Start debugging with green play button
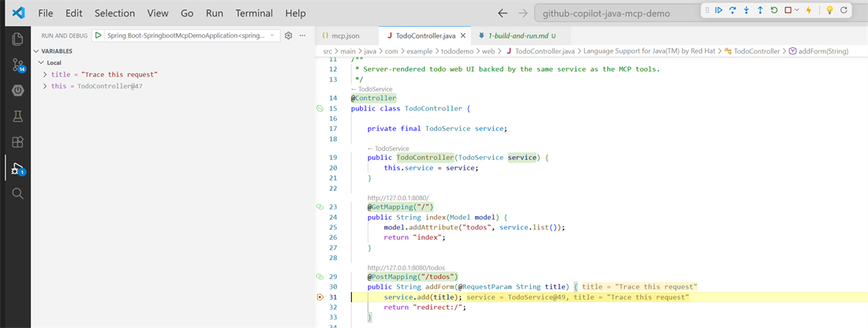This screenshot has width=868, height=328. pos(98,35)
